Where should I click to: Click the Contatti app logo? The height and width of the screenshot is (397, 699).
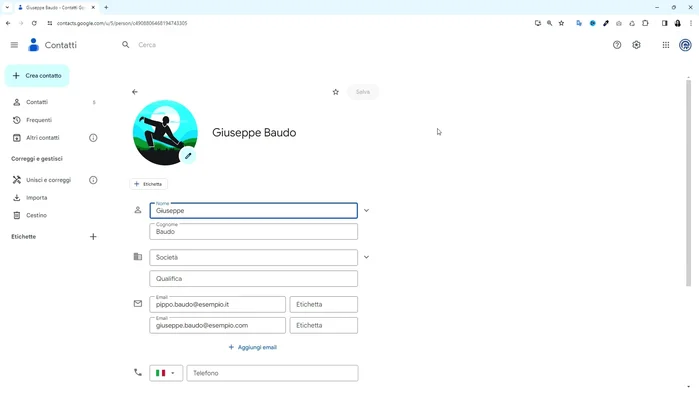tap(33, 45)
